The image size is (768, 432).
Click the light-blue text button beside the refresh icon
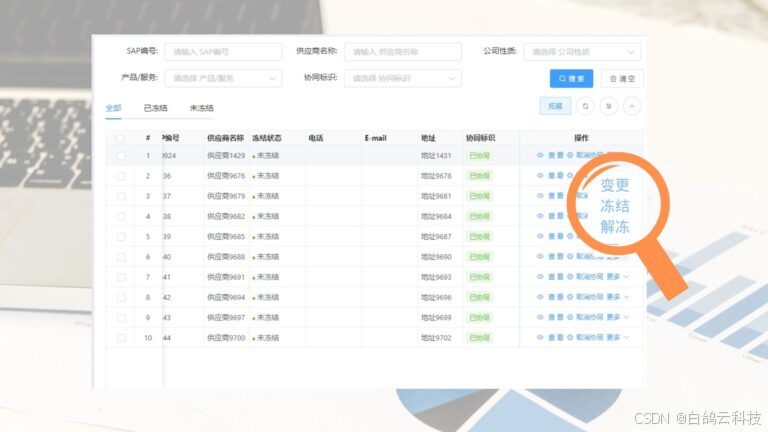[x=555, y=106]
